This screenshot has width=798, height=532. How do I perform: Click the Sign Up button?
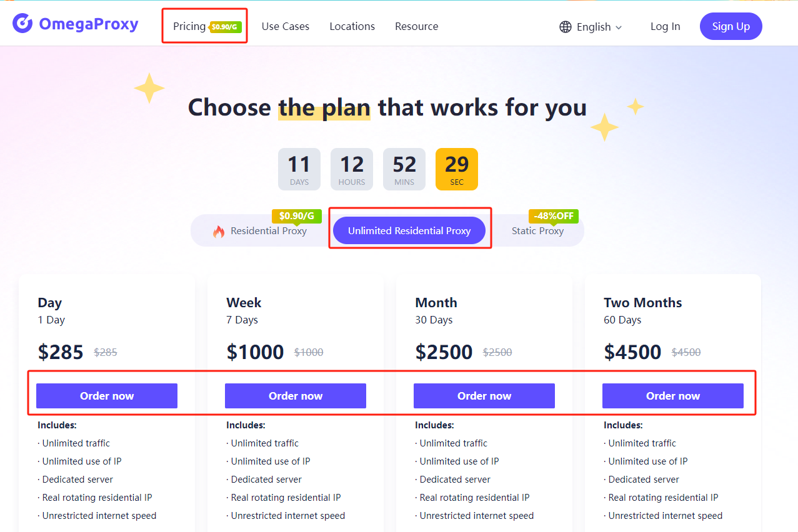731,26
